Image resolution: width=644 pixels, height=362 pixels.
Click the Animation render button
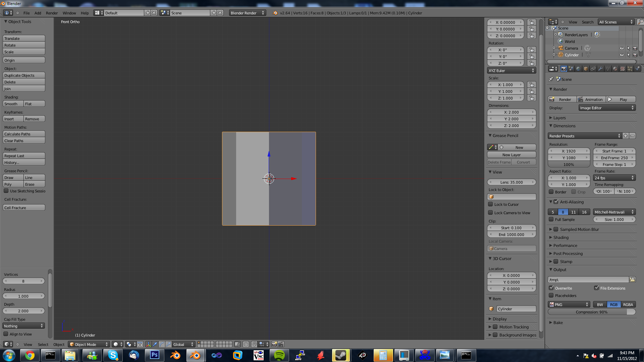pos(591,100)
